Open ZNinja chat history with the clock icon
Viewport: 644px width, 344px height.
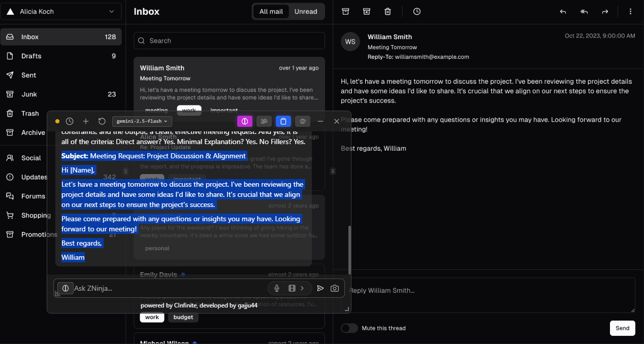tap(70, 121)
